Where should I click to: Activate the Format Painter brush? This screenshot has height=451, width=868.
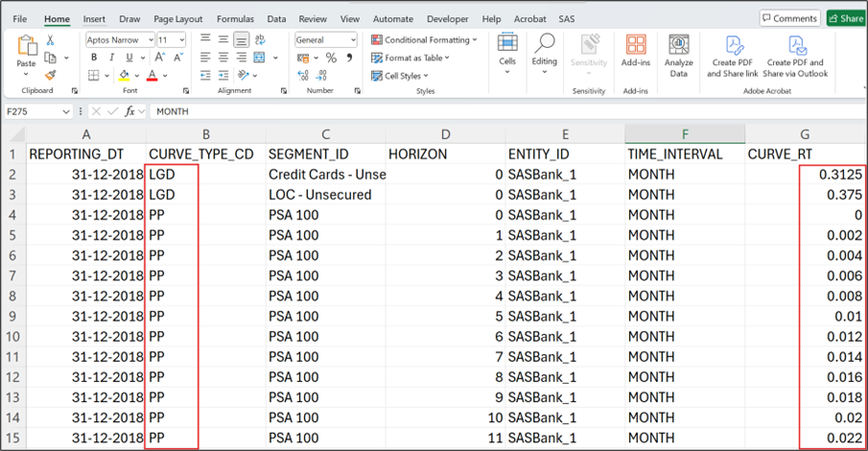51,75
